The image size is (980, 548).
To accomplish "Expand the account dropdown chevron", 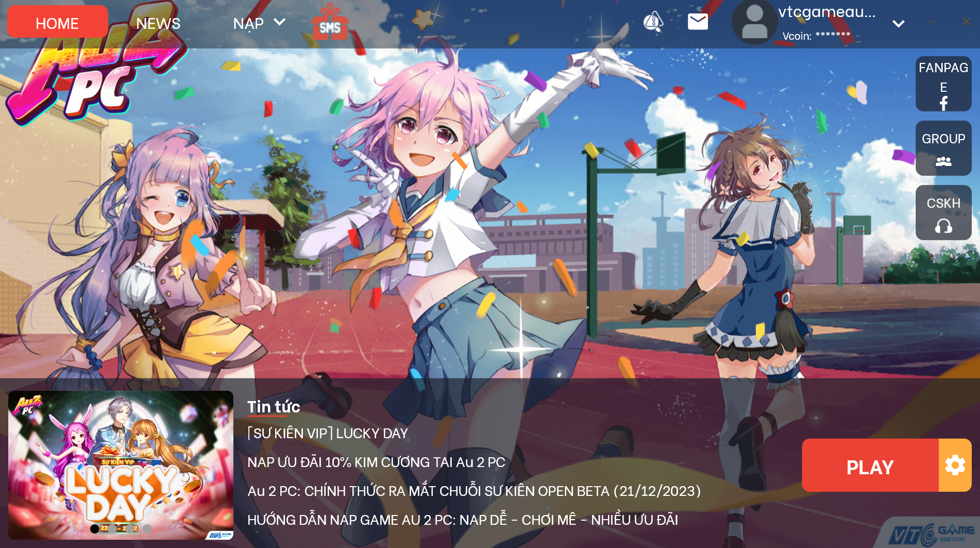I will tap(899, 24).
